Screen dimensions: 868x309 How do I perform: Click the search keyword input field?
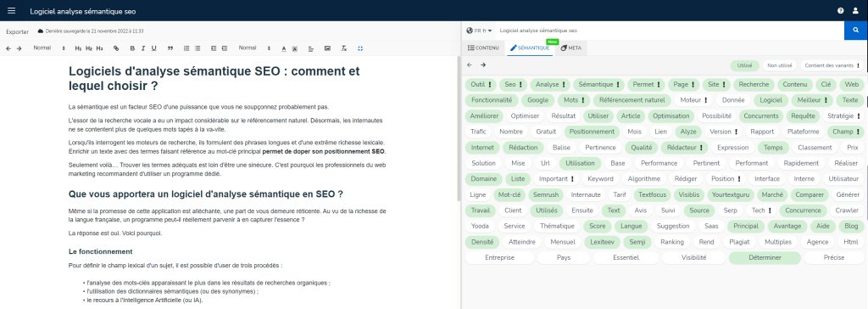click(670, 31)
